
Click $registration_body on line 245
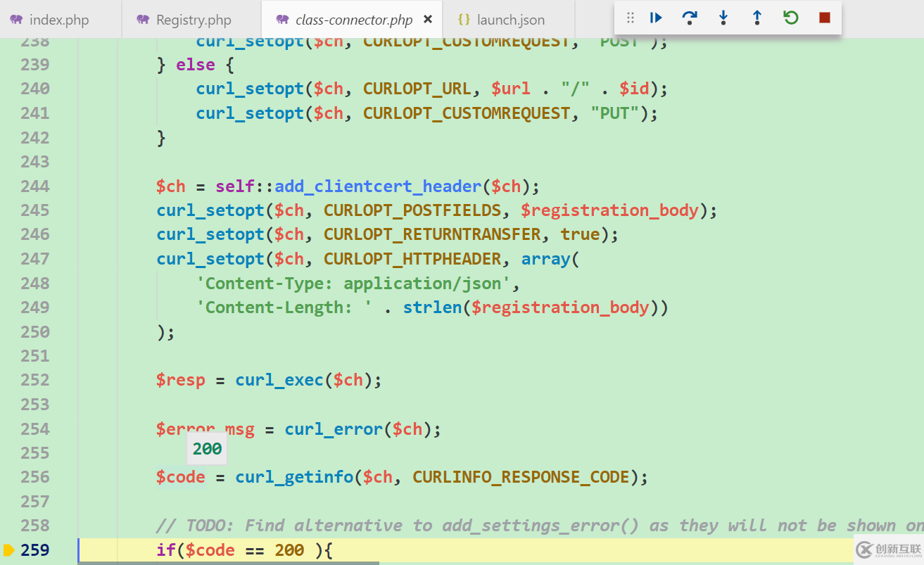point(609,210)
